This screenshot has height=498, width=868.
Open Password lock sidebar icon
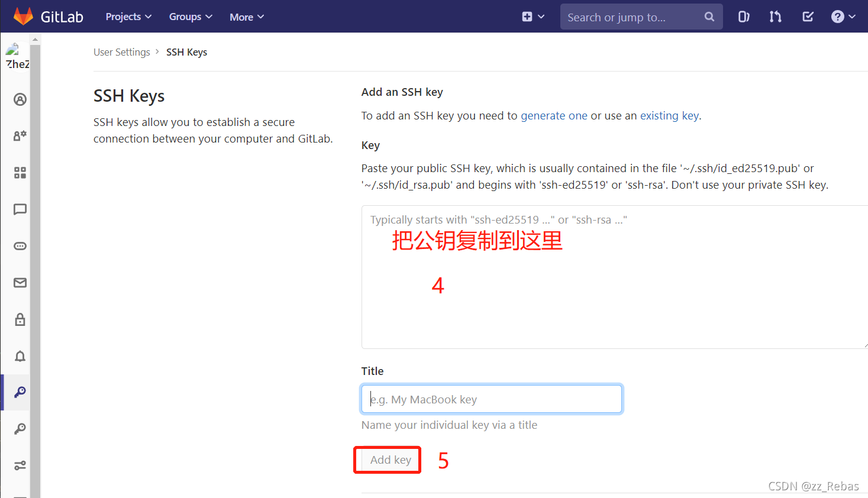point(20,319)
